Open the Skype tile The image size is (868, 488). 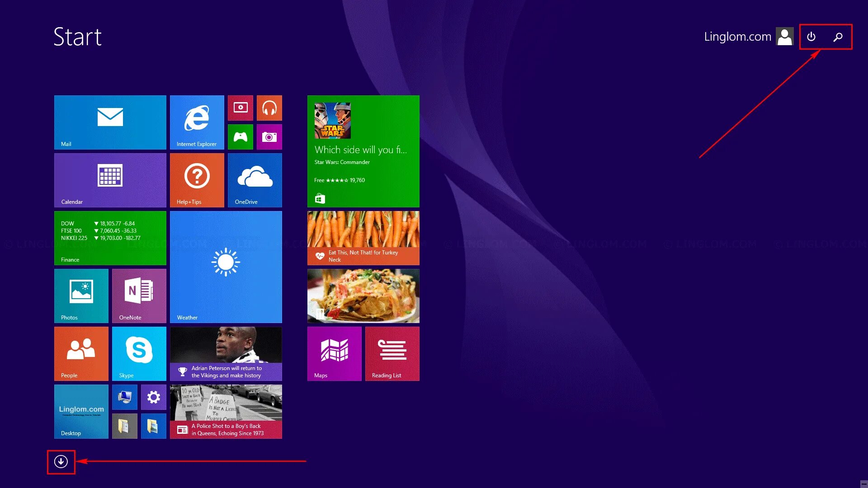tap(139, 353)
